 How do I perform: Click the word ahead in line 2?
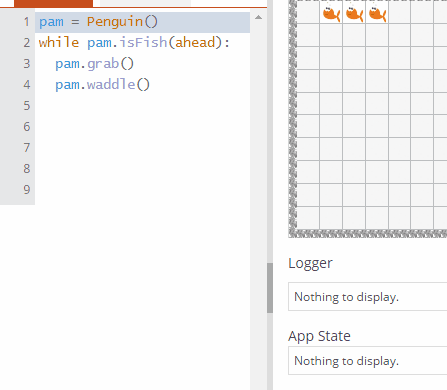pos(195,43)
